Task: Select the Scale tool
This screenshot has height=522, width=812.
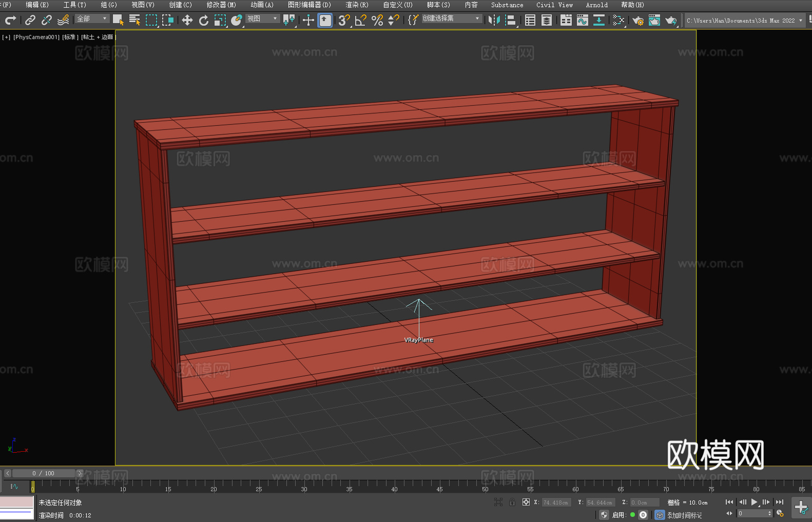Action: pyautogui.click(x=220, y=20)
